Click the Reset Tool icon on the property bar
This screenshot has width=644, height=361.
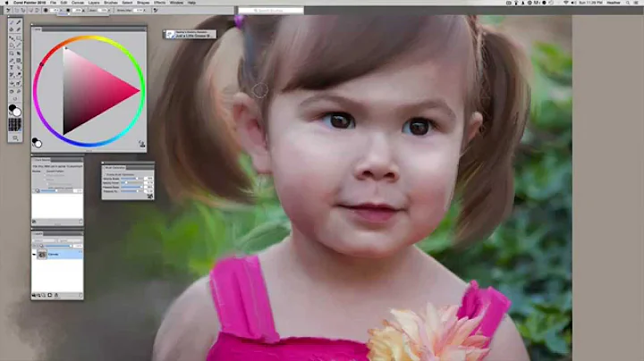click(x=8, y=10)
